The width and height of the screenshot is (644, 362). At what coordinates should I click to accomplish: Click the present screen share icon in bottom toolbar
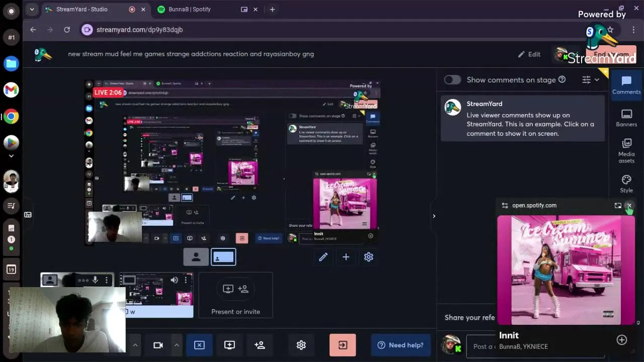pos(229,345)
